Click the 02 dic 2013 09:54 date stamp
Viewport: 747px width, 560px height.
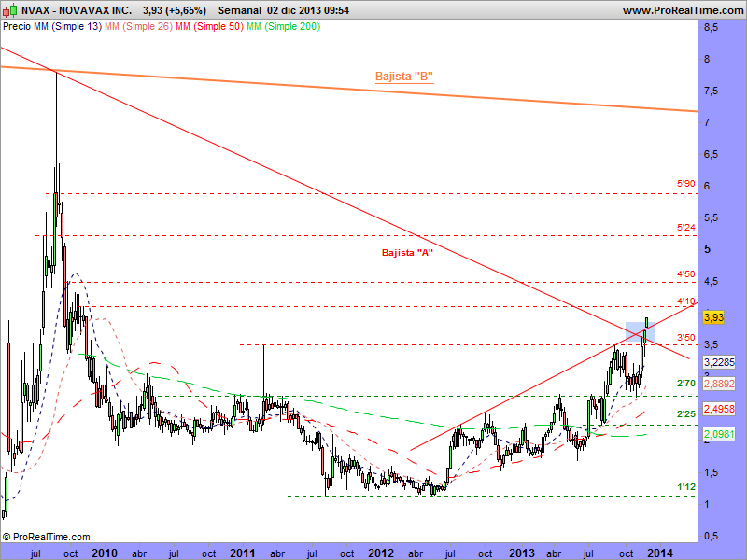[308, 10]
